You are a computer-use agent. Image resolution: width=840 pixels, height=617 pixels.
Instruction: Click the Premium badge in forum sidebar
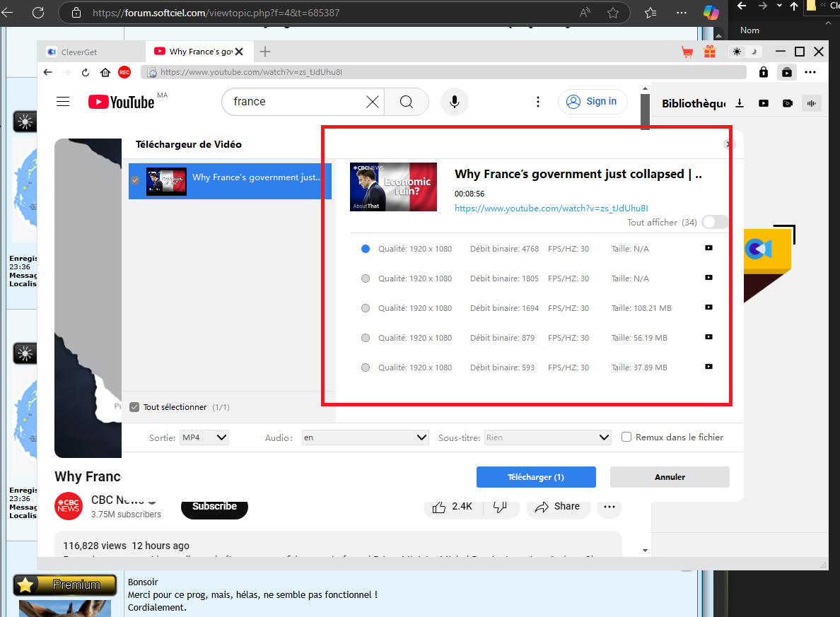point(65,585)
